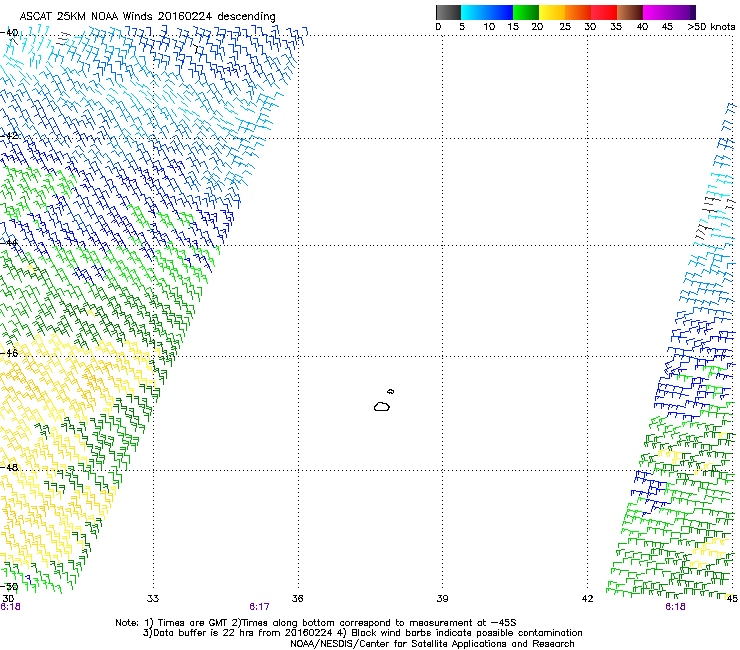The height and width of the screenshot is (650, 740).
Task: Click the brown 35-40 knots color band
Action: click(x=630, y=12)
